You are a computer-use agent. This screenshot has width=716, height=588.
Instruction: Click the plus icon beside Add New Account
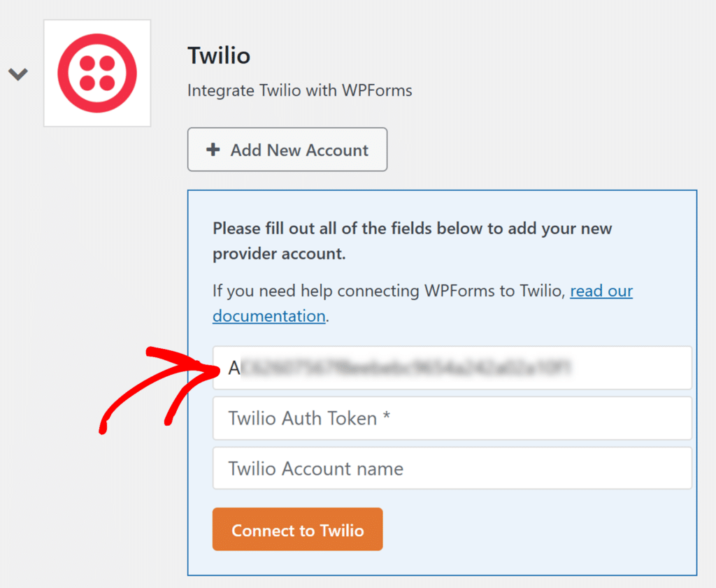click(x=213, y=150)
